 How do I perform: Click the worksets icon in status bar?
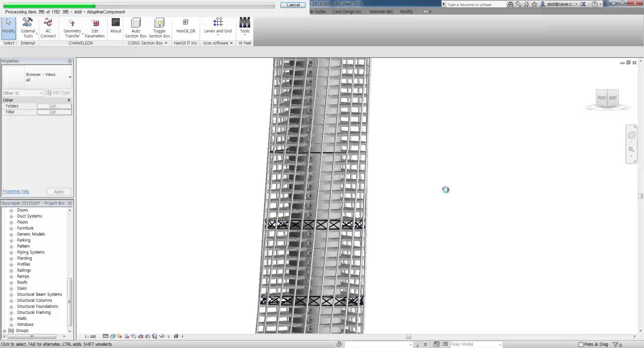click(x=339, y=344)
